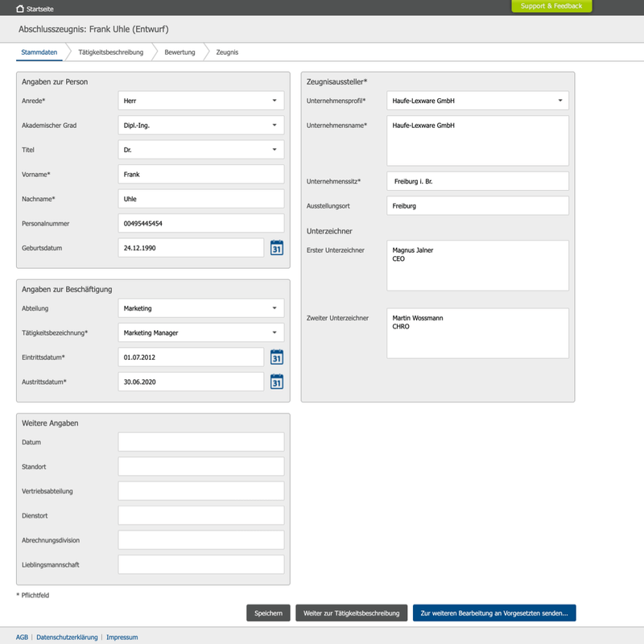This screenshot has width=644, height=644.
Task: Open the Titel dropdown showing Dr.
Action: click(x=200, y=149)
